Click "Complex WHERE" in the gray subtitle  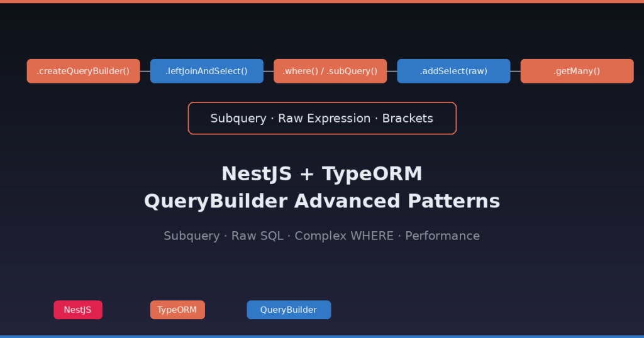[344, 236]
